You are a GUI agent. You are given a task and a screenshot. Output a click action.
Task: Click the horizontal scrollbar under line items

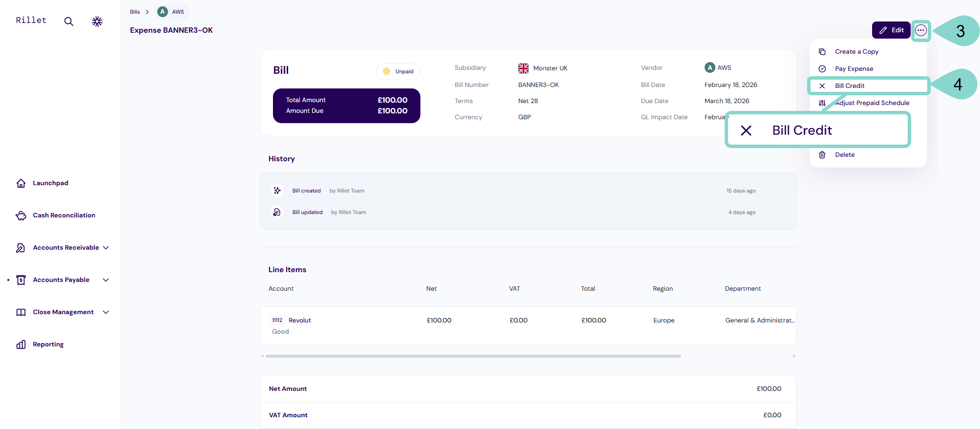point(473,356)
